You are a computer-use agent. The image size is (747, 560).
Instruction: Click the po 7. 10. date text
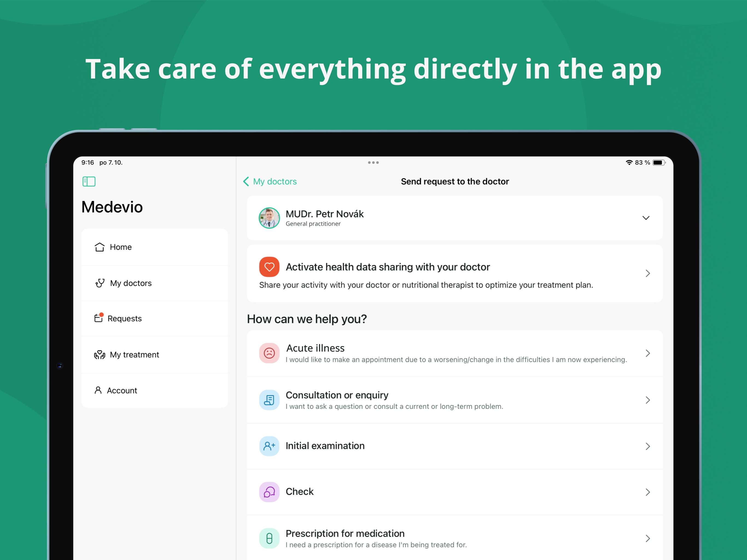111,162
